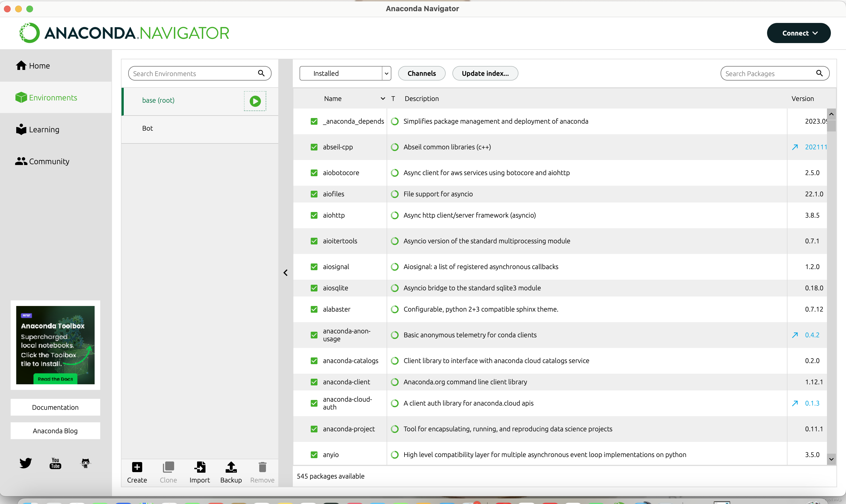Toggle the aioitertools checkbox
Viewport: 846px width, 504px height.
coord(314,241)
